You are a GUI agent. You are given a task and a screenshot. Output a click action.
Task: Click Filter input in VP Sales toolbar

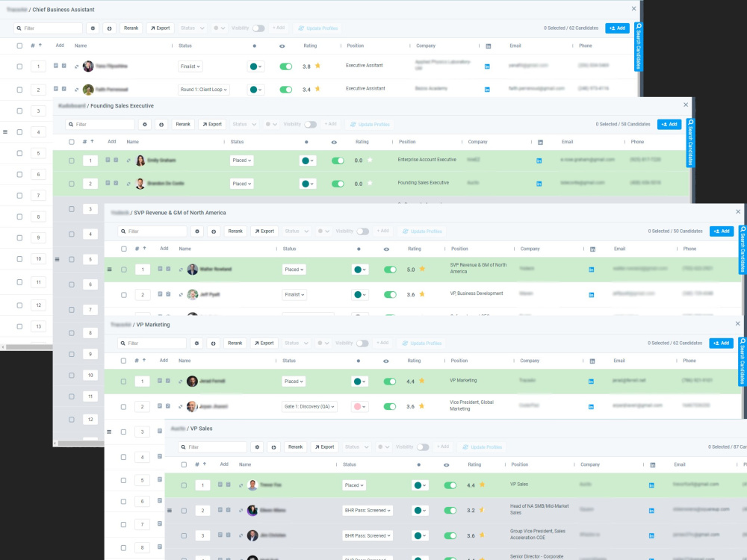[x=212, y=447]
